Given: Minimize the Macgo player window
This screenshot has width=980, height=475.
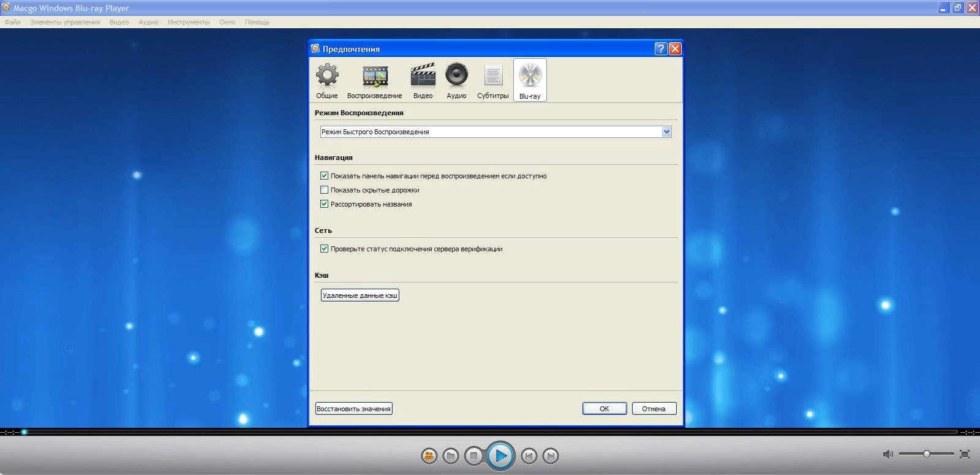Looking at the screenshot, I should [x=943, y=8].
